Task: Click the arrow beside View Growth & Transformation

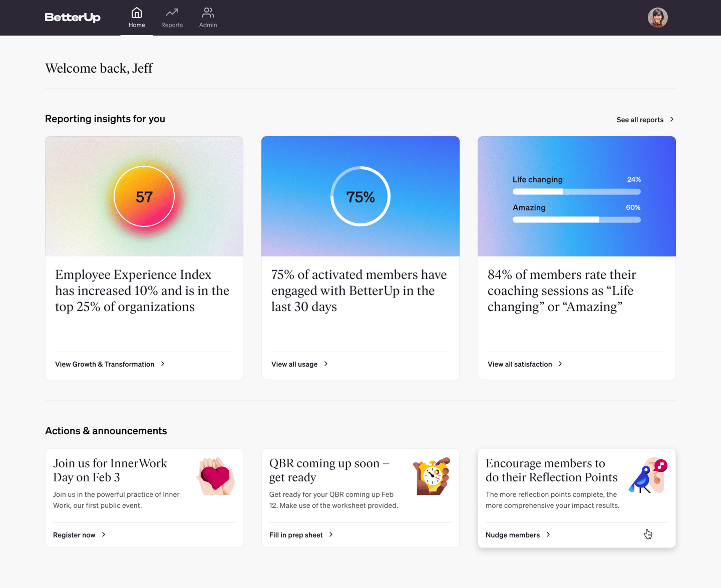Action: pyautogui.click(x=162, y=364)
